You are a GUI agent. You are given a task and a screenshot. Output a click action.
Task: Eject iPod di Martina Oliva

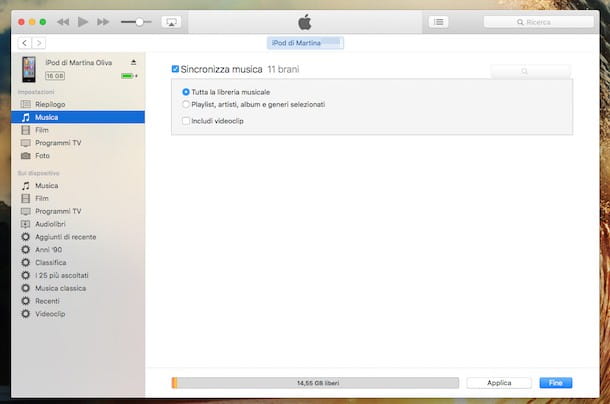(x=133, y=62)
